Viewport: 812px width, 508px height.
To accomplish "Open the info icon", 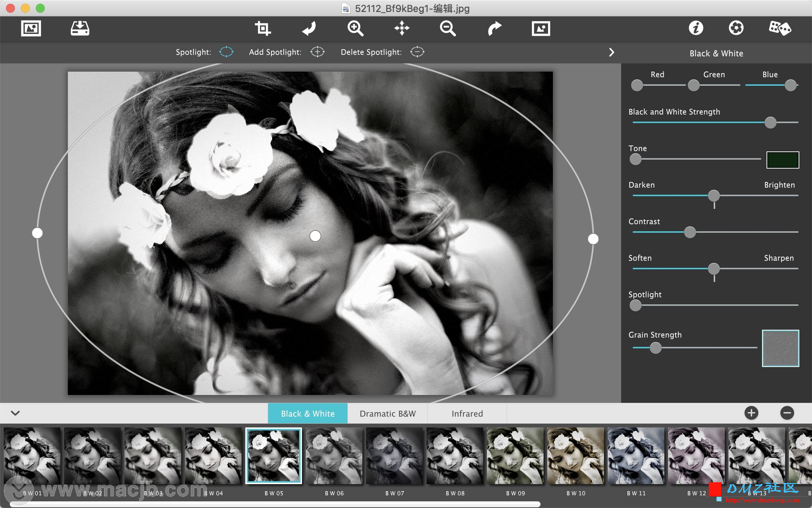I will pos(696,28).
